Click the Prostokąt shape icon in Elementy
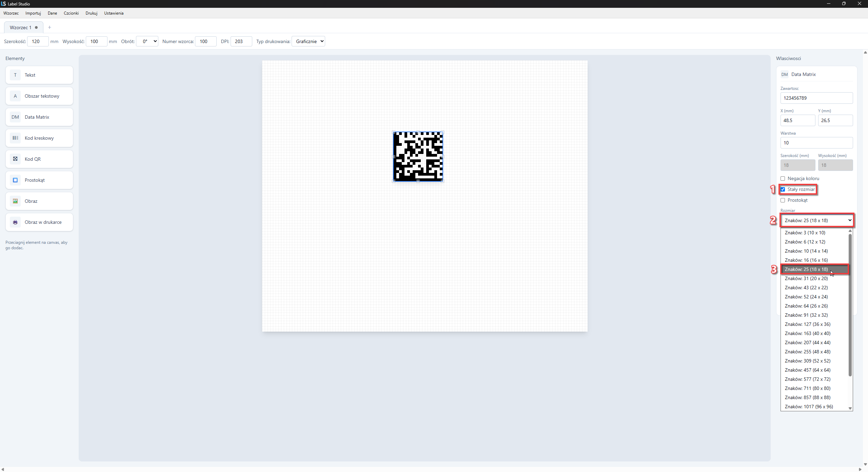 tap(15, 180)
